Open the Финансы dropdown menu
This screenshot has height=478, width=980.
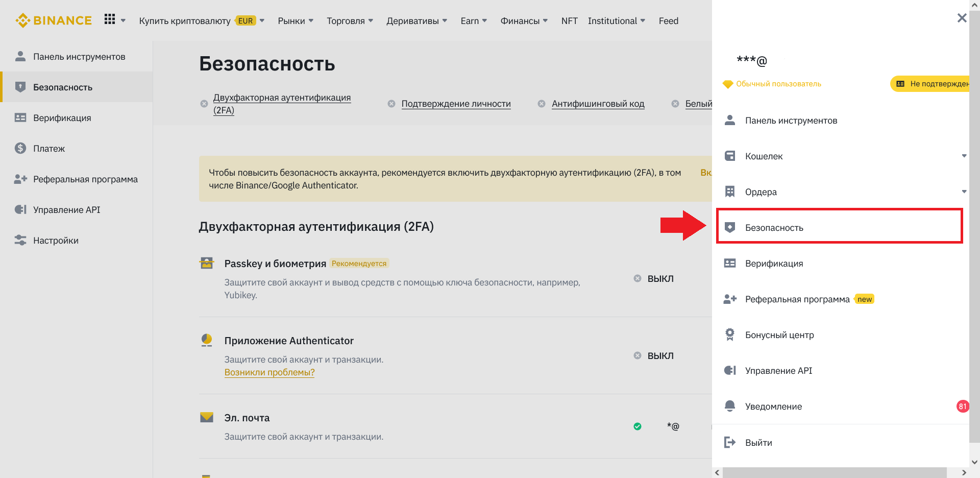click(x=524, y=20)
